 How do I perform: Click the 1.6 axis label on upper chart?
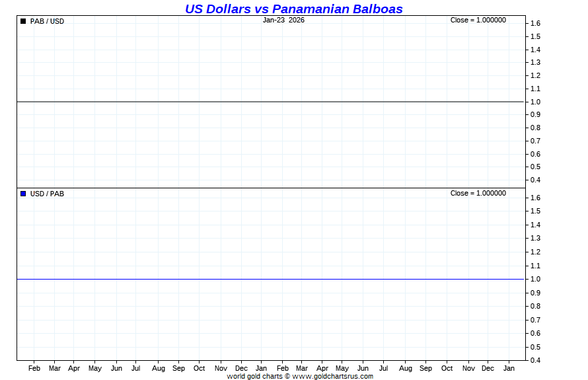[x=535, y=23]
